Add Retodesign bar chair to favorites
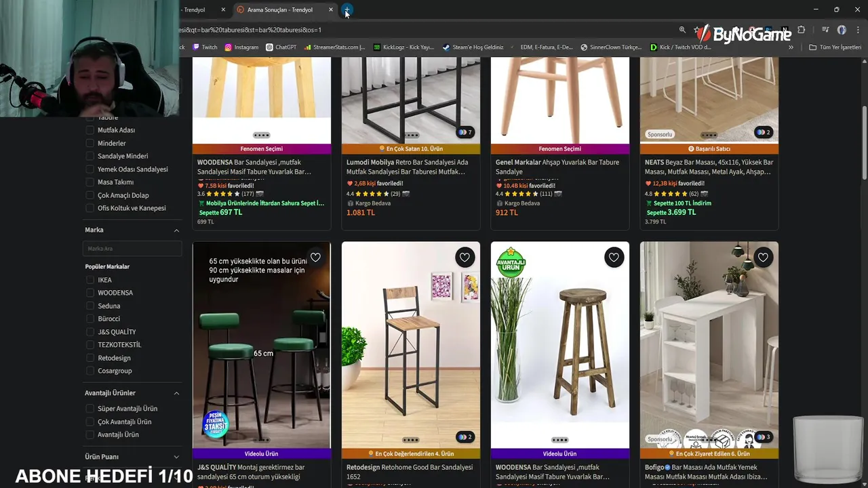Viewport: 868px width, 488px height. [x=465, y=258]
